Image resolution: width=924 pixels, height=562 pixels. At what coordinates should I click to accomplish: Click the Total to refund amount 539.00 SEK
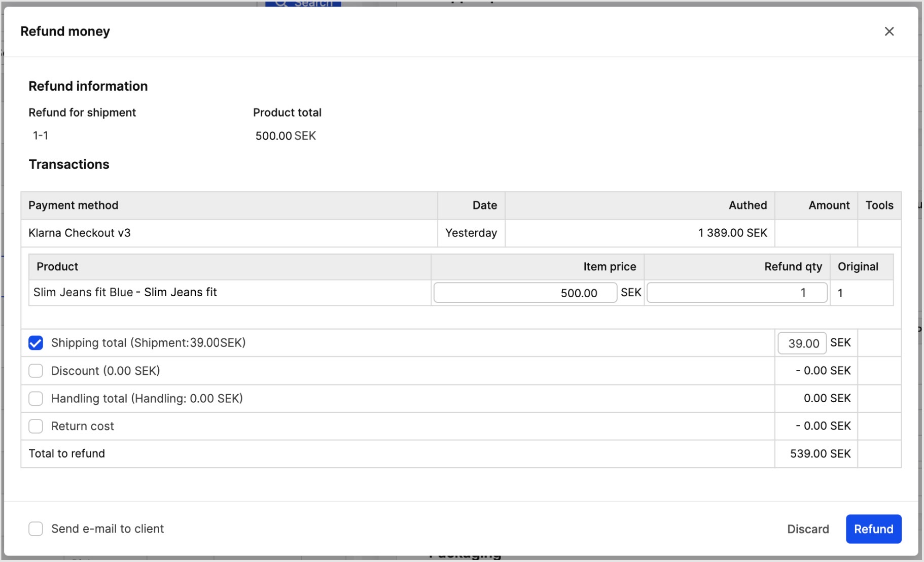click(820, 453)
